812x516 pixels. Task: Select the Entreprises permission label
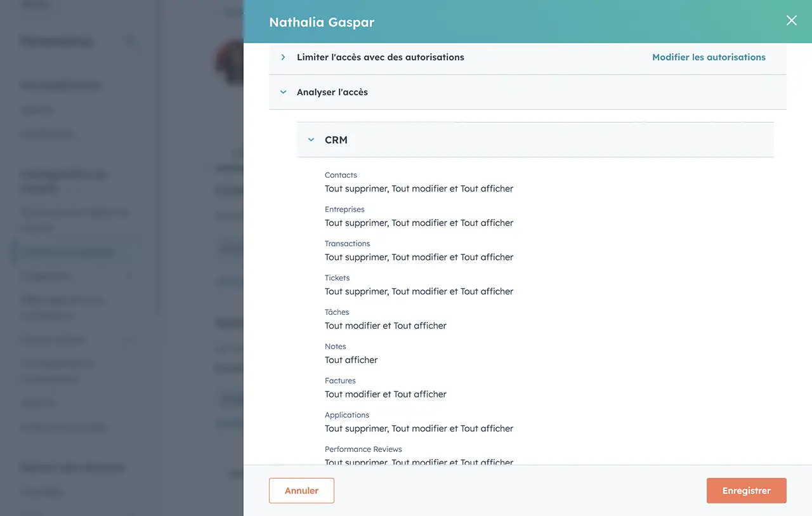(344, 209)
